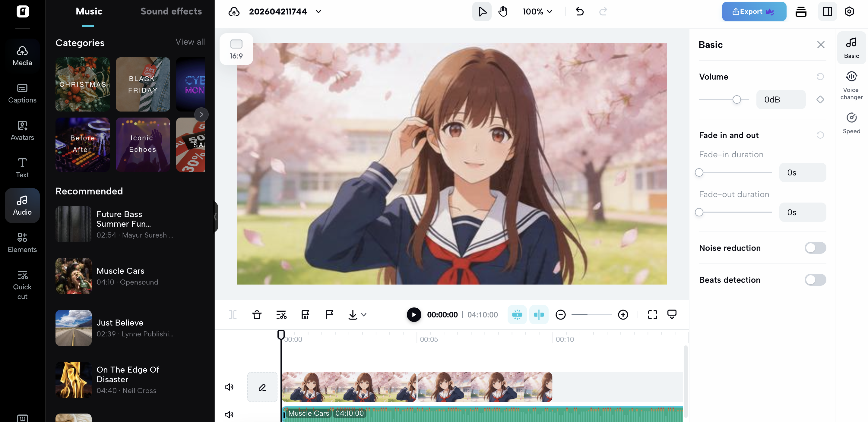
Task: Select the Muscle Cars track thumbnail
Action: coord(73,276)
